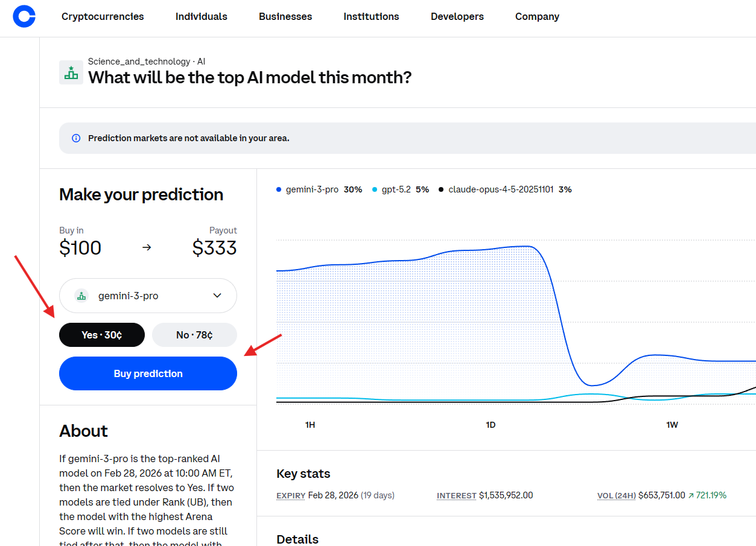Click podium icon inside gemini-3-pro selector
The image size is (756, 546).
coord(81,296)
